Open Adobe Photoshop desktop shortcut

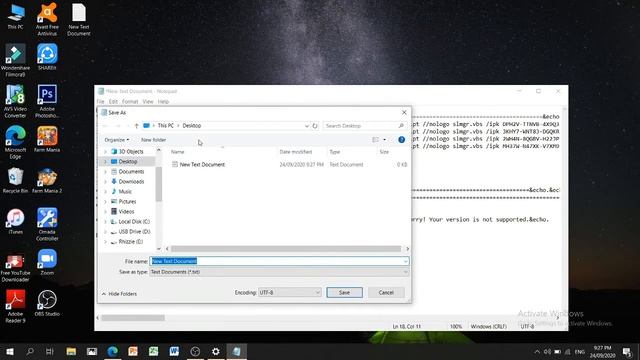[x=47, y=101]
